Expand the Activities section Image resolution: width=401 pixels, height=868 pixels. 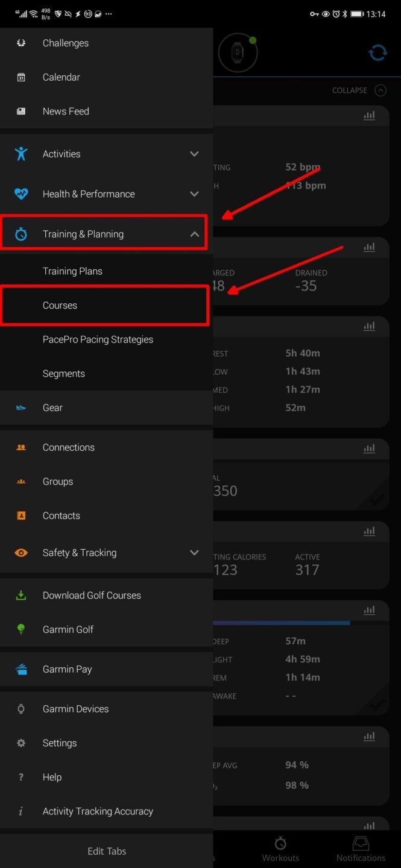[x=194, y=154]
